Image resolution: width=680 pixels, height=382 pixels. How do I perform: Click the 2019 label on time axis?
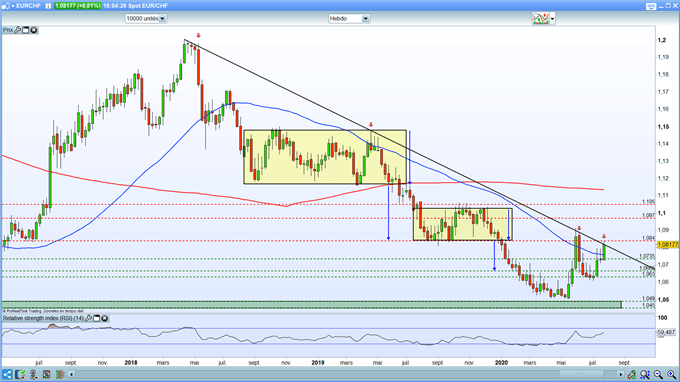point(318,362)
